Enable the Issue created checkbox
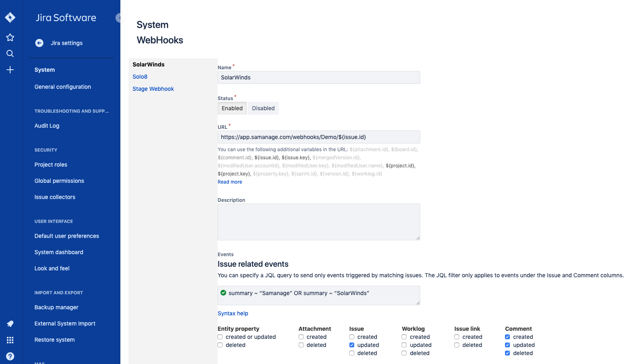Screen dimensions: 644x364 352,337
